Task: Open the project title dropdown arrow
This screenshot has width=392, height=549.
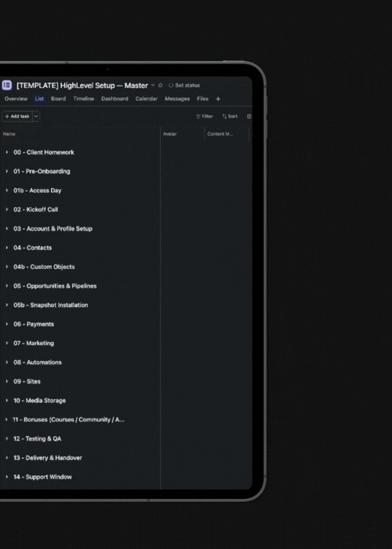Action: pos(153,85)
